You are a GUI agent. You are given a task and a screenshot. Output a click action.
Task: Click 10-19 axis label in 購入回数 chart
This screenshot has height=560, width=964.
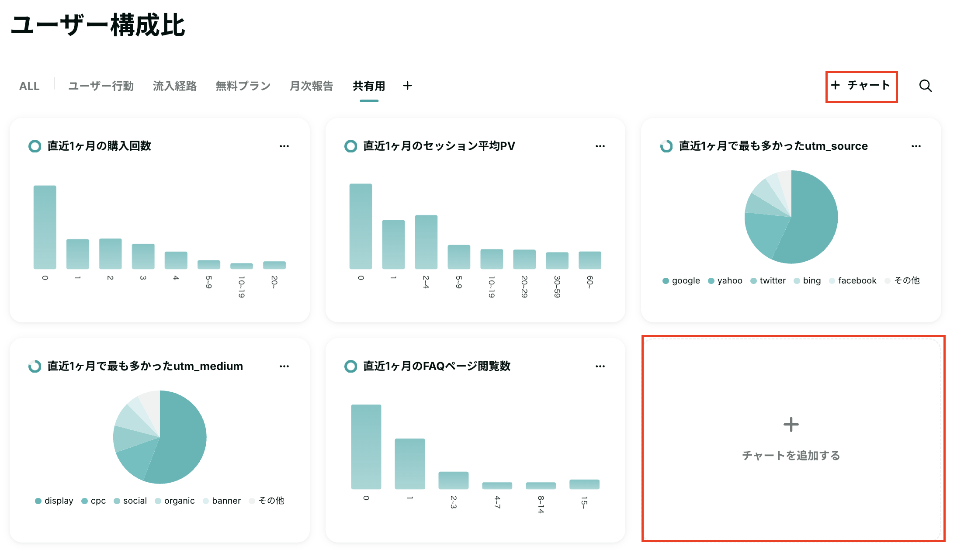point(241,287)
